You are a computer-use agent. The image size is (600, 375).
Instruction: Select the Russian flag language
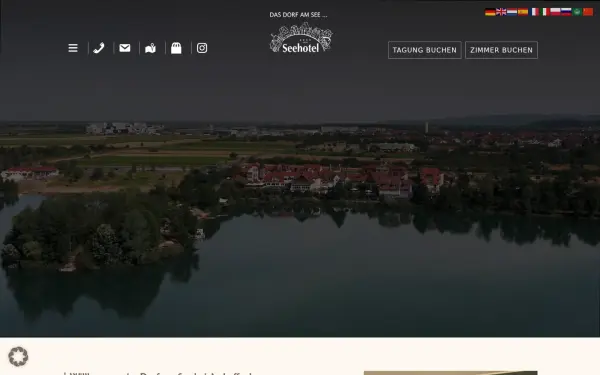[x=566, y=12]
